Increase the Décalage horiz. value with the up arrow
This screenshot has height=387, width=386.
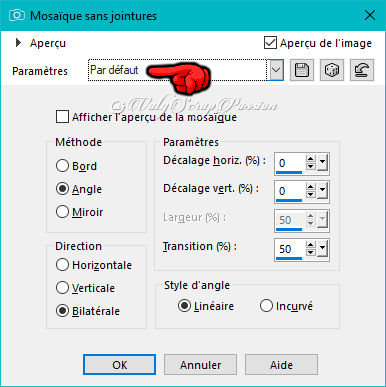pos(311,159)
